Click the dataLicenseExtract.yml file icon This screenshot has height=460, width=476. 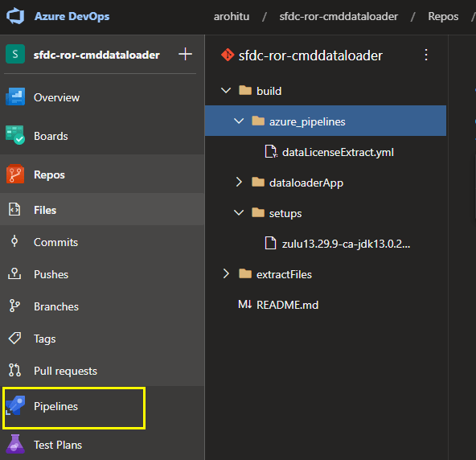point(271,151)
